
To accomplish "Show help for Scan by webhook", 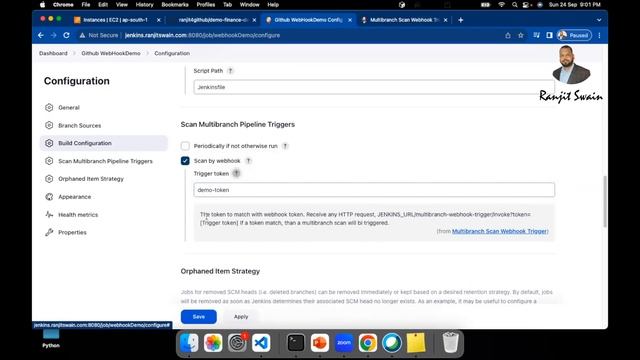I will (249, 161).
